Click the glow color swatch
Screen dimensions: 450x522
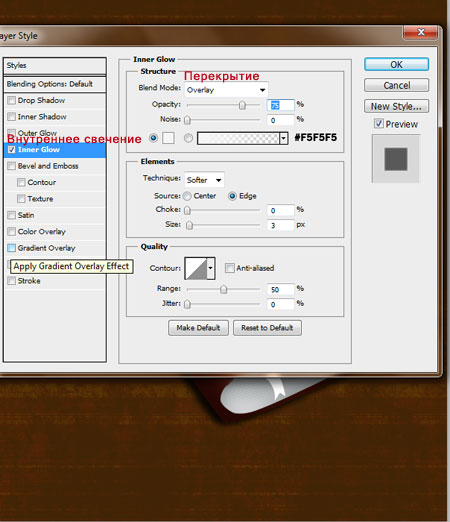(x=168, y=138)
